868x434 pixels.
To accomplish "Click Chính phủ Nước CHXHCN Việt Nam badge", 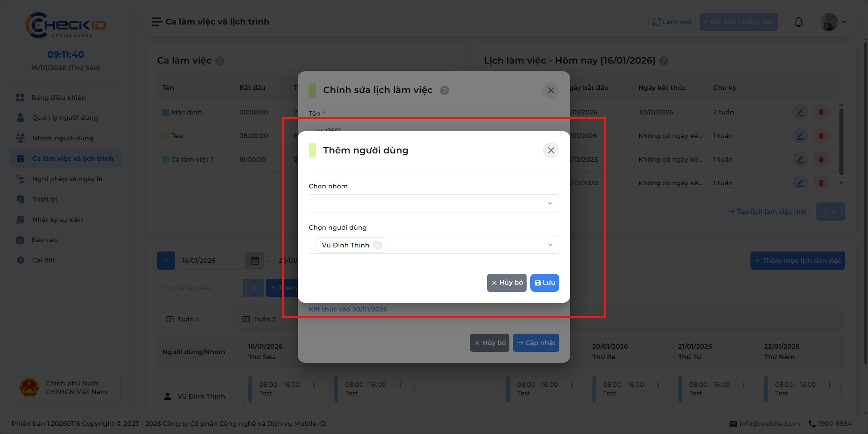I will pyautogui.click(x=66, y=388).
